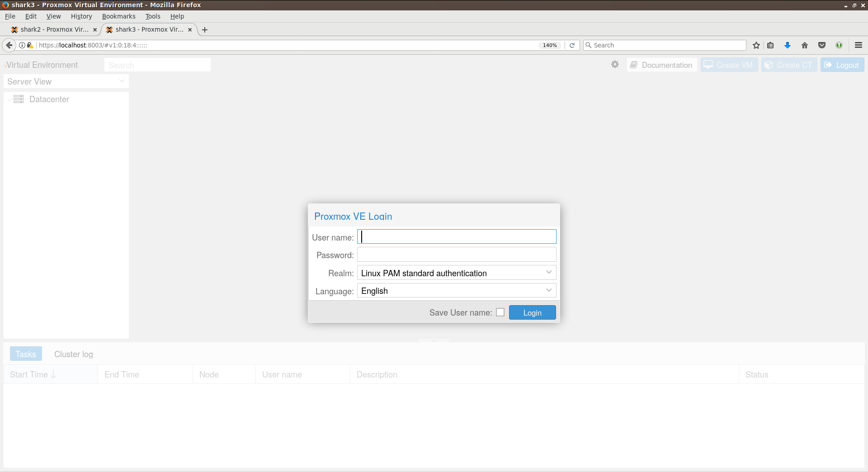Open the View menu
The image size is (868, 472).
pos(53,16)
